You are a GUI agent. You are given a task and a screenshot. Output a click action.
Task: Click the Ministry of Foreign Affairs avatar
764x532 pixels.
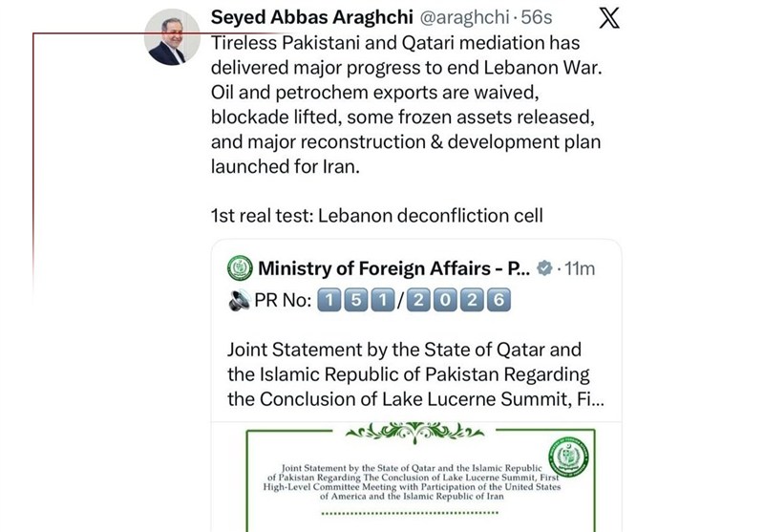click(x=240, y=268)
